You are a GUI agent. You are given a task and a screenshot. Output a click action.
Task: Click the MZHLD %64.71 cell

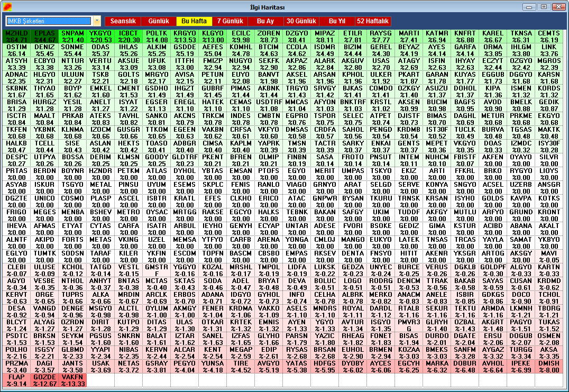[x=17, y=37]
